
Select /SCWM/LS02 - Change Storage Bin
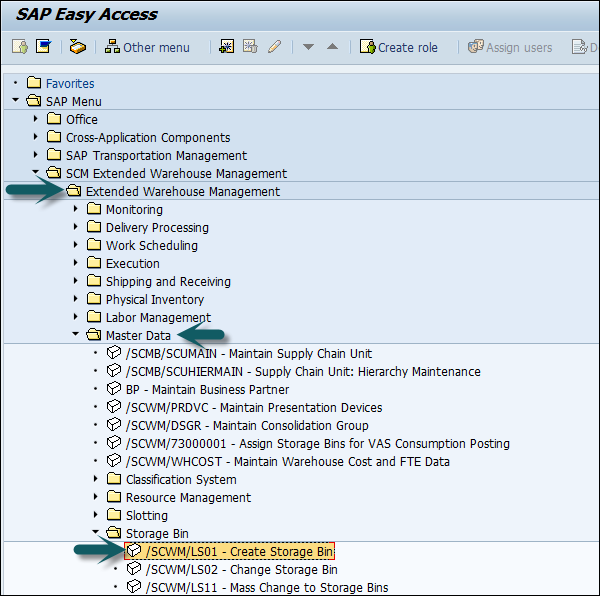click(x=241, y=569)
